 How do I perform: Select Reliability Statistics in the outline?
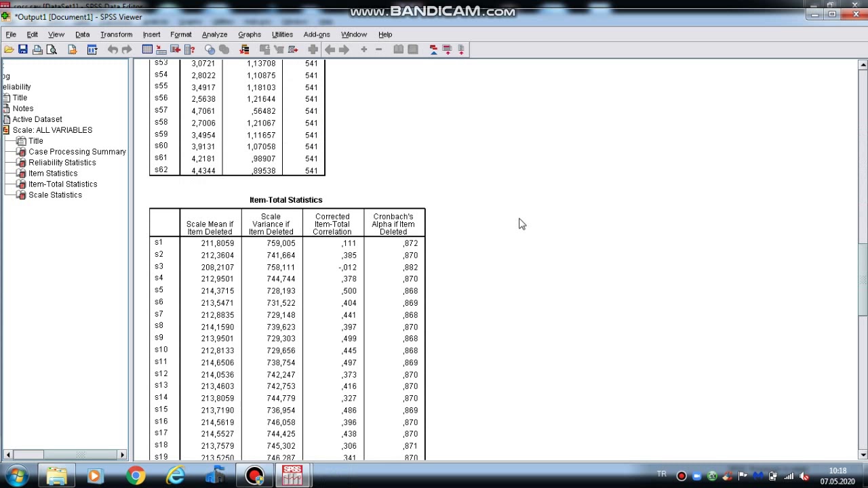click(x=62, y=163)
